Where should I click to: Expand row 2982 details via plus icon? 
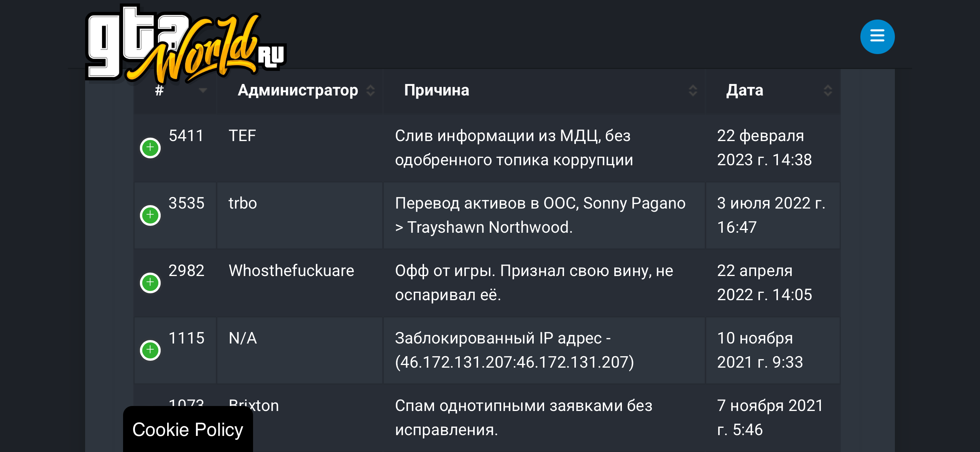coord(150,283)
